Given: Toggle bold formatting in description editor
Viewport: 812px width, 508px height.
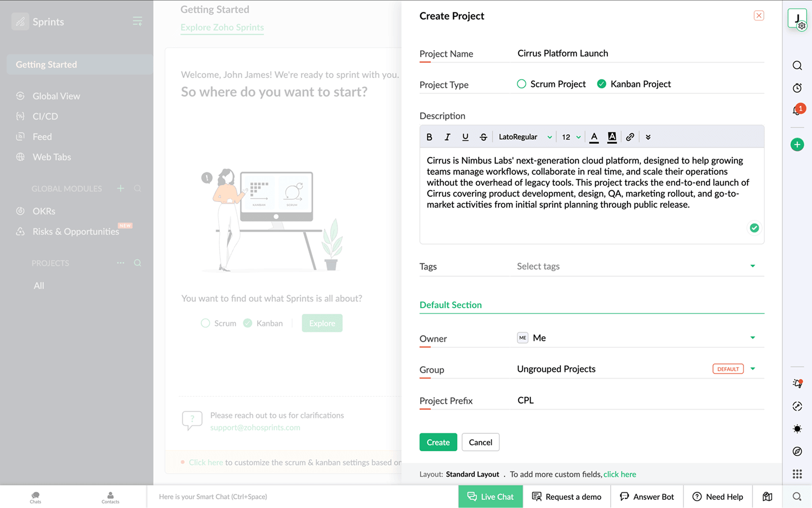Looking at the screenshot, I should (x=429, y=137).
